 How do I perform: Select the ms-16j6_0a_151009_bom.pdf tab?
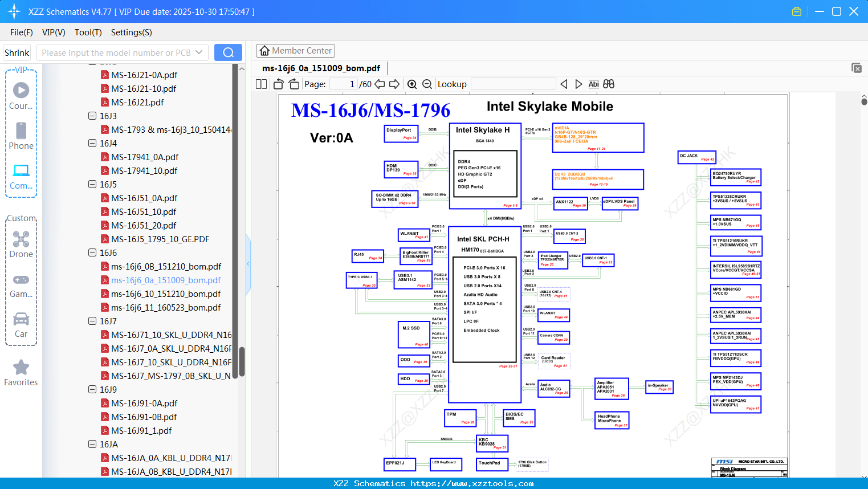point(321,68)
